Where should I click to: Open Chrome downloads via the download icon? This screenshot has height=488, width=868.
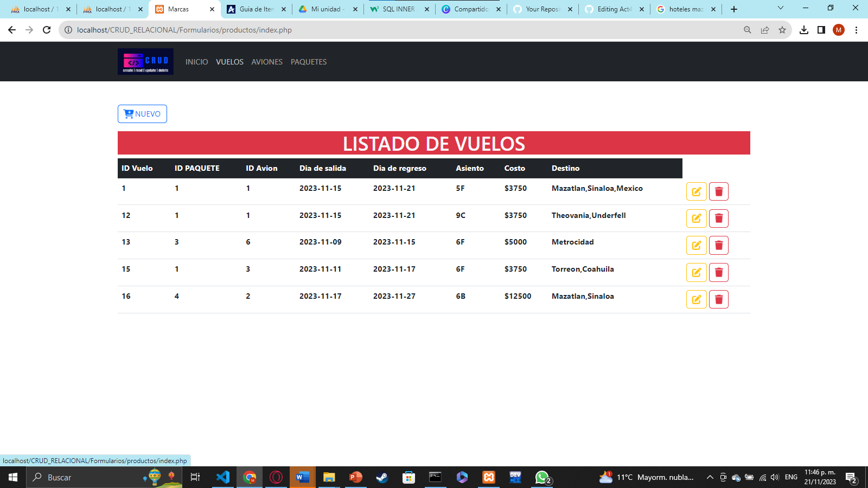pos(802,30)
